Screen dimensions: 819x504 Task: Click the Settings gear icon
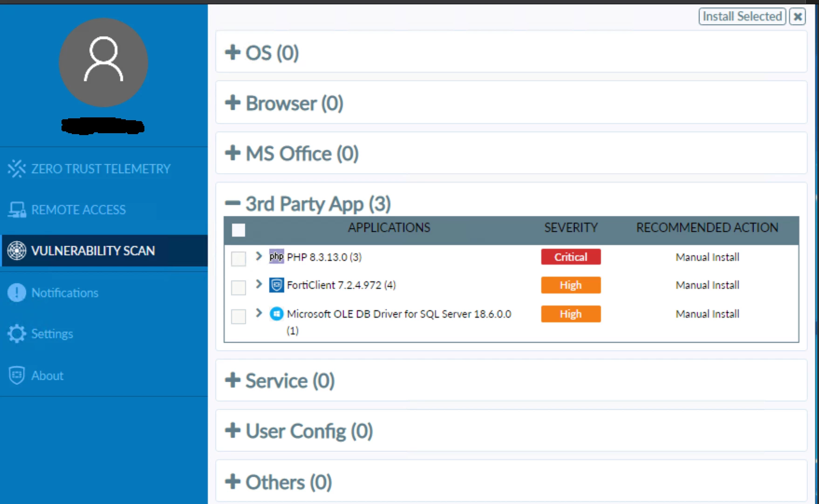(x=17, y=334)
